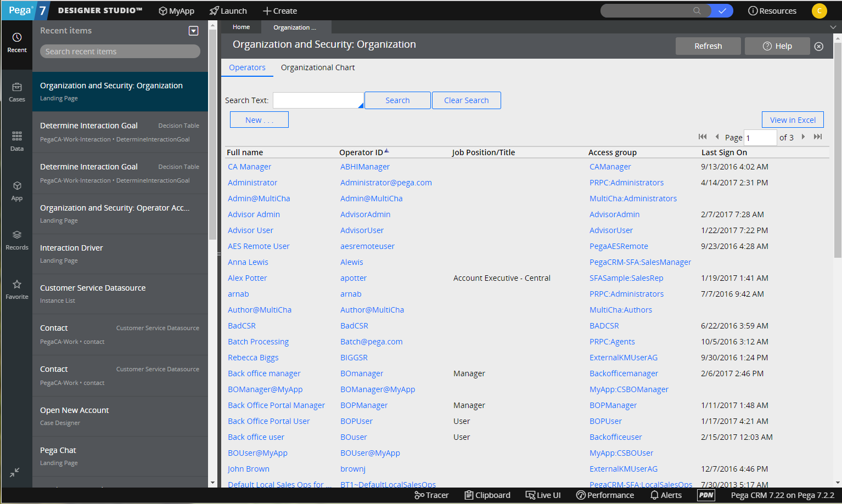Open the Cases explorer icon
Image resolution: width=842 pixels, height=504 pixels.
17,92
